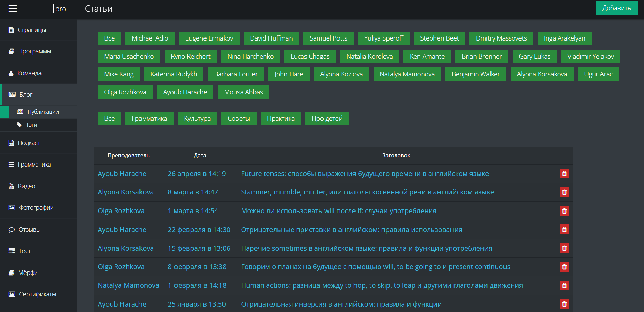644x312 pixels.
Task: Click the Отзывы comment bubble icon
Action: [x=12, y=230]
